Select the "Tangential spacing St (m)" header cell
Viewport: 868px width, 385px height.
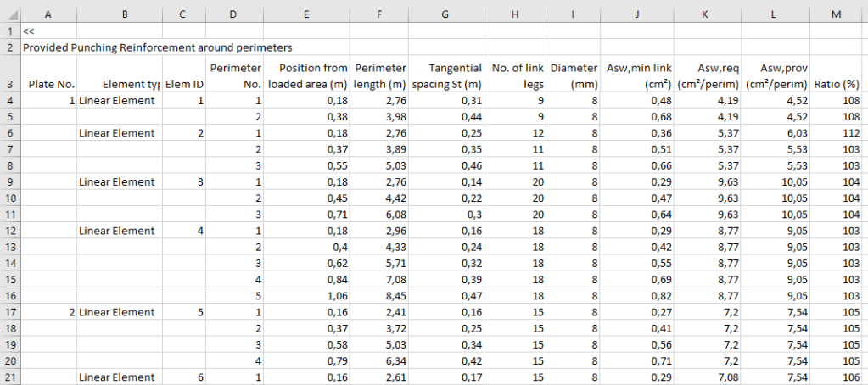pyautogui.click(x=447, y=75)
